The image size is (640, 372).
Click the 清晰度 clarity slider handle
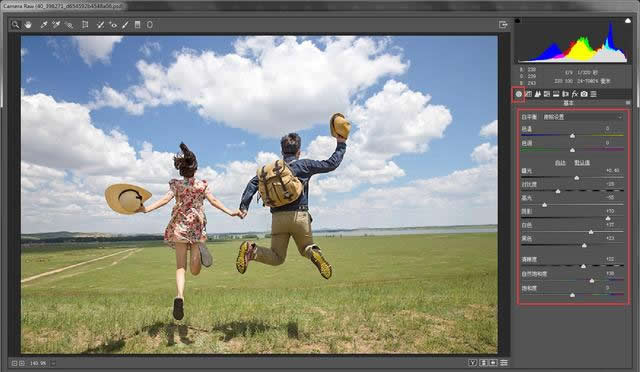583,266
